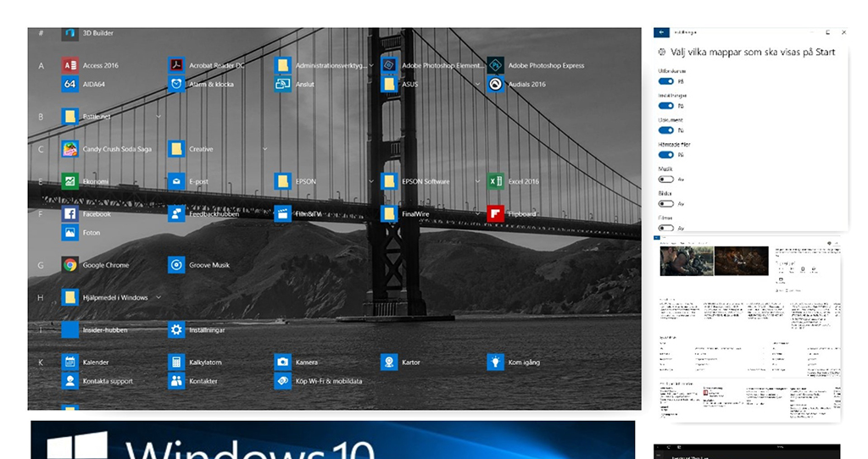
Task: Open the Anslut app
Action: (294, 84)
